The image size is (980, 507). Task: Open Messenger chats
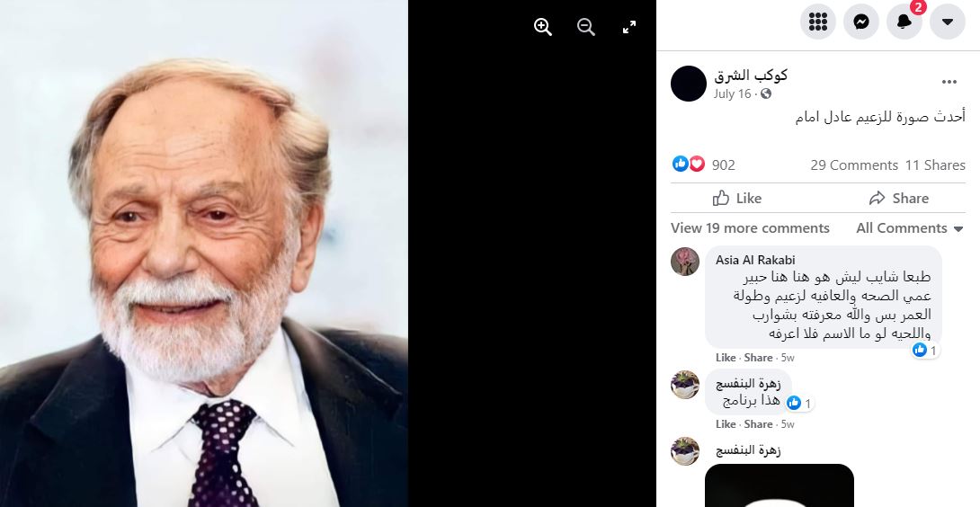pyautogui.click(x=860, y=22)
